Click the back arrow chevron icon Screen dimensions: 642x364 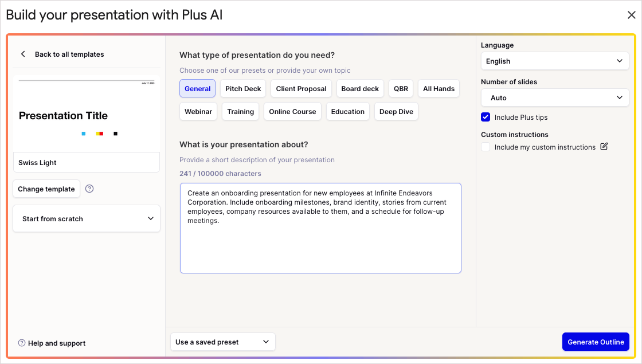[x=23, y=54]
